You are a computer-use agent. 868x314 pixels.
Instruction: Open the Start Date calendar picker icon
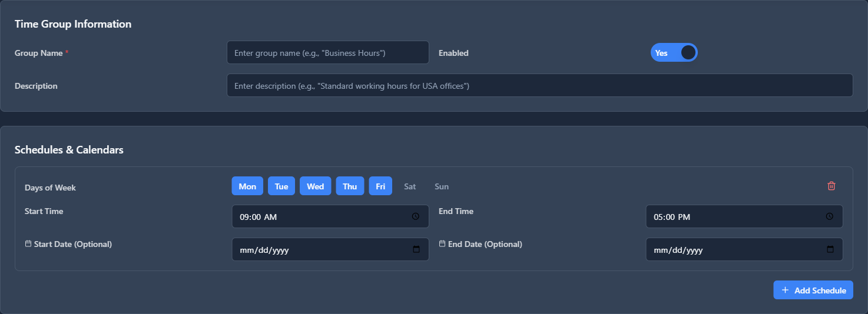pos(416,249)
